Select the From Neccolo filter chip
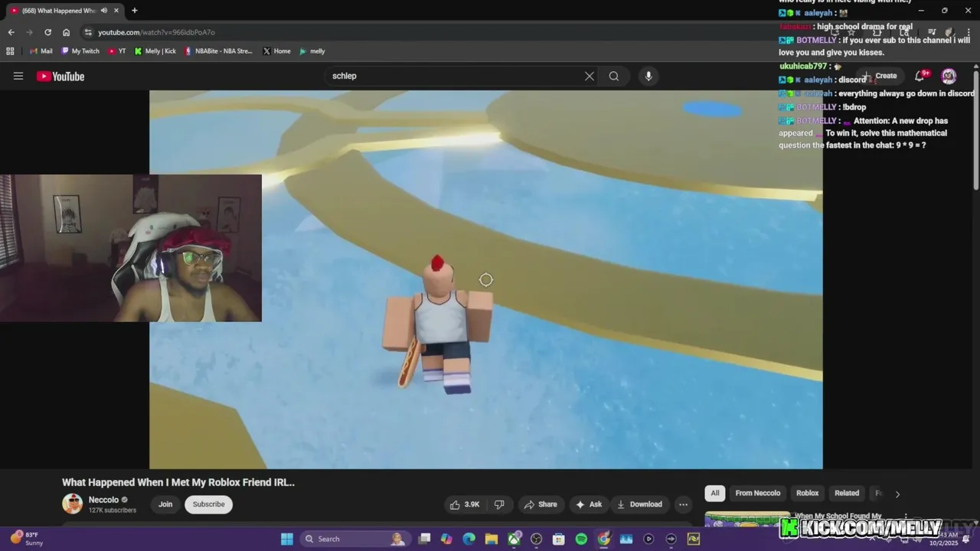The width and height of the screenshot is (980, 551). (758, 493)
